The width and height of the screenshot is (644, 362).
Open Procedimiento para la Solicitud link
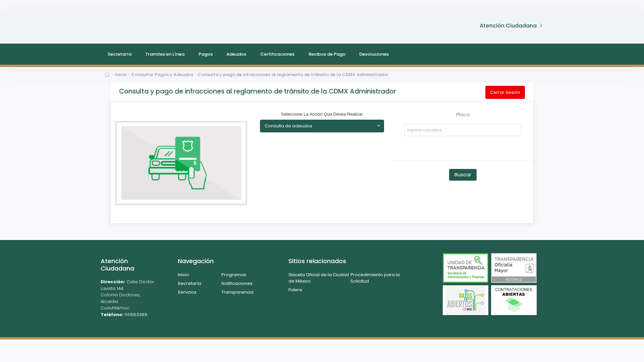(375, 278)
